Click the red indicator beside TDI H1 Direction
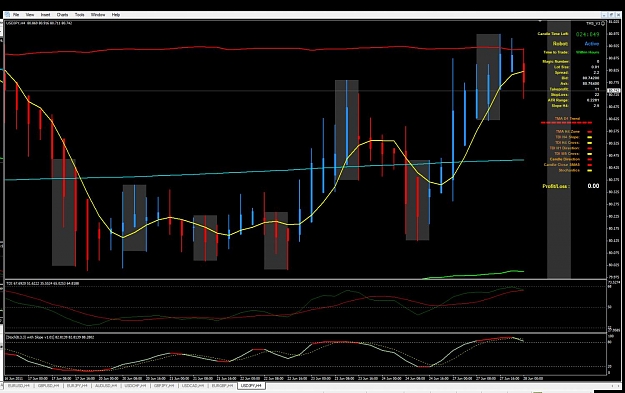The image size is (625, 393). click(590, 148)
